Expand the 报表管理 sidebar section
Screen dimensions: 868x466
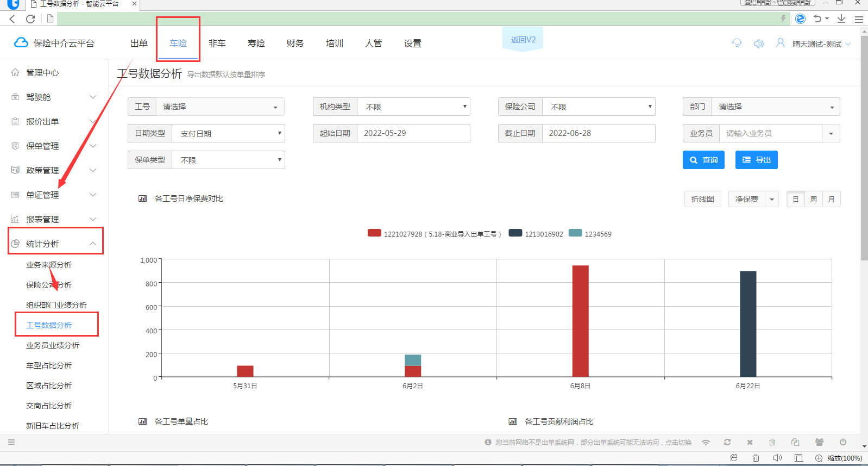click(x=54, y=219)
